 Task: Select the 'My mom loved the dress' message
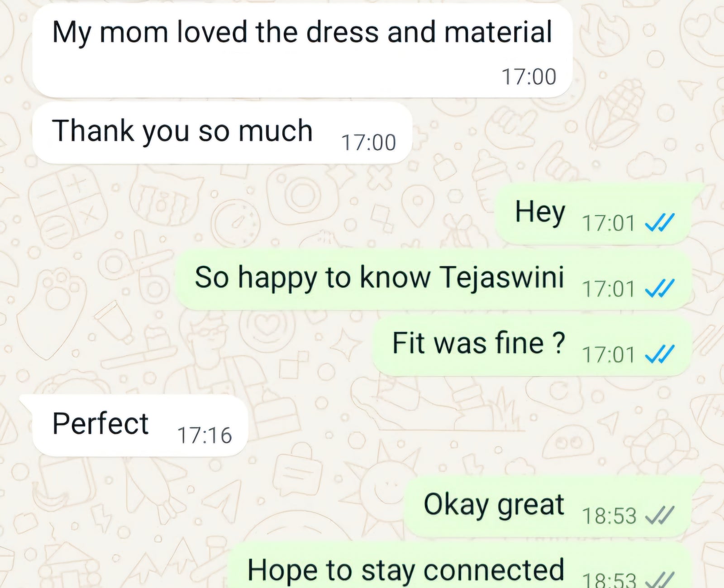click(x=302, y=50)
